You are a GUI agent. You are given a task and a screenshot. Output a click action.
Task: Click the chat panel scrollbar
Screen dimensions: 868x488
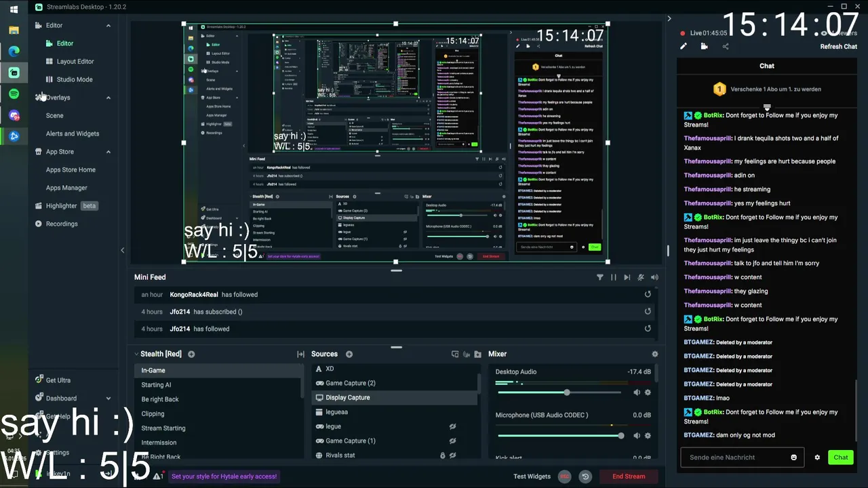point(857,409)
